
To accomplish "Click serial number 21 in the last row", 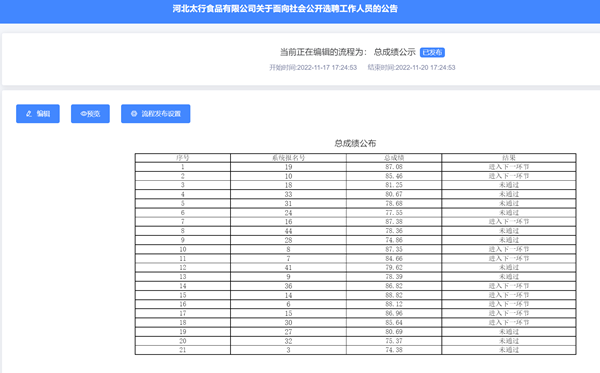I will tap(183, 350).
